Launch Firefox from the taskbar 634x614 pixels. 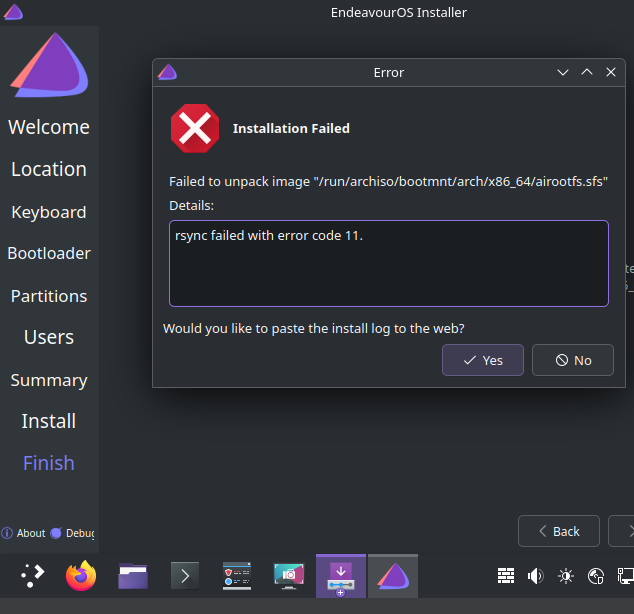[x=81, y=576]
